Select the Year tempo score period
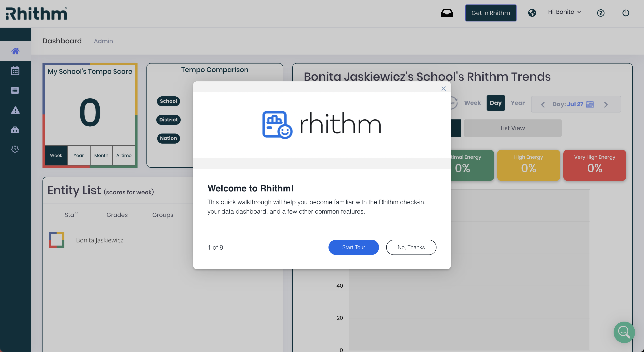Image resolution: width=644 pixels, height=352 pixels. coord(78,155)
